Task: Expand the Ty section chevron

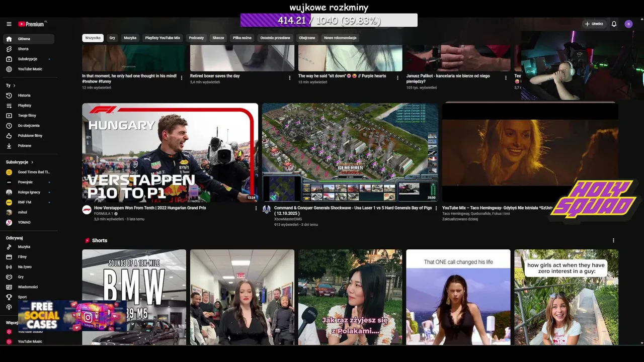Action: pyautogui.click(x=14, y=85)
